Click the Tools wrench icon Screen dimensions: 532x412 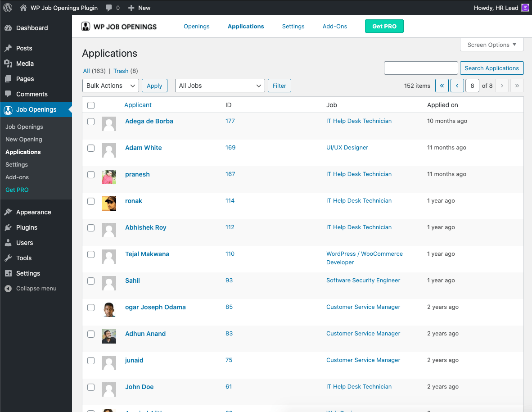tap(8, 258)
